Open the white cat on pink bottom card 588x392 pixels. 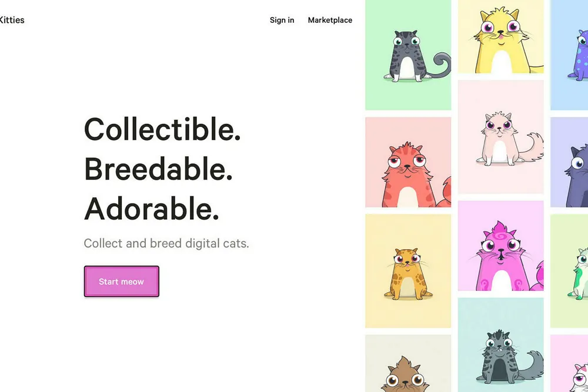(569, 364)
